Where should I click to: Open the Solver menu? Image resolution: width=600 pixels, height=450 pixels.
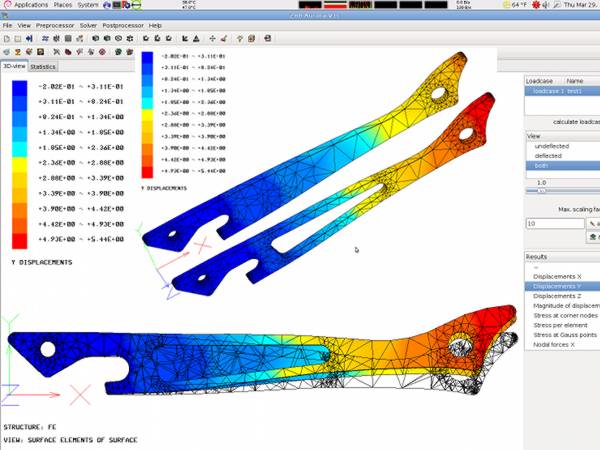point(88,25)
